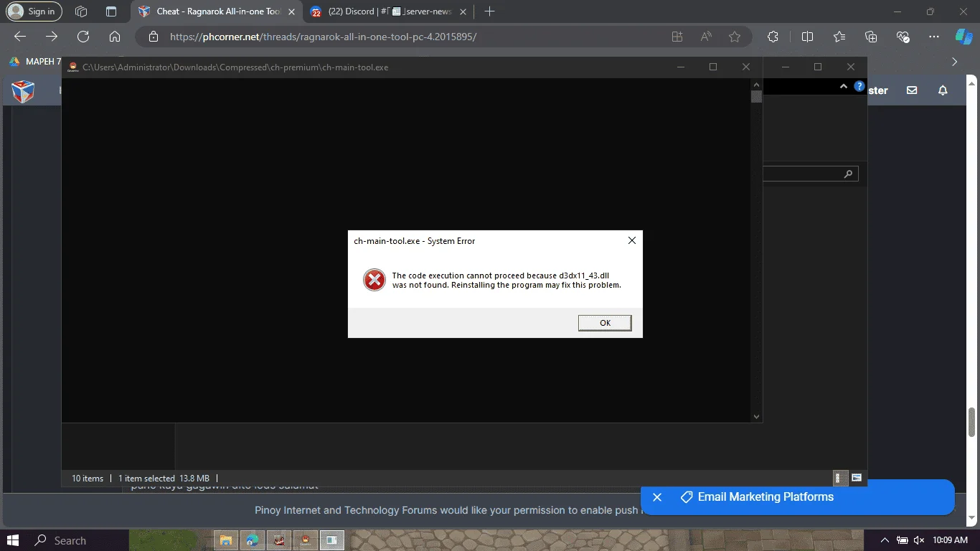
Task: Click the console window scroll-down arrow
Action: tap(756, 417)
